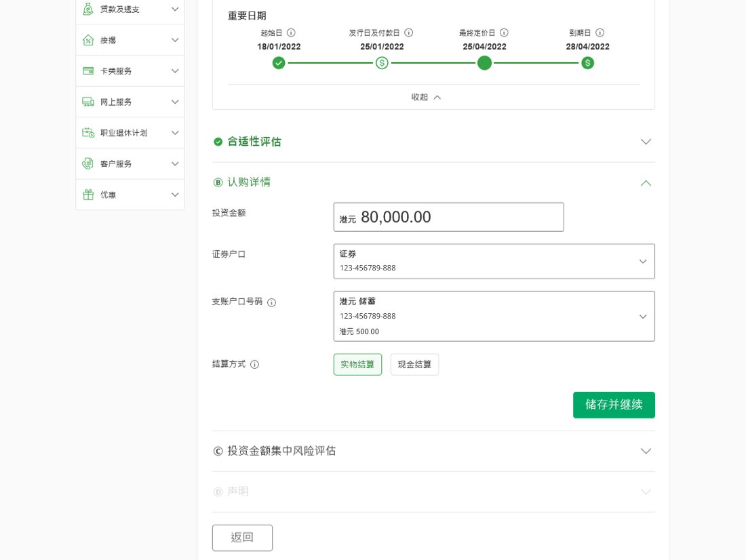The image size is (746, 560).
Task: Click the info icon beside 发行日及付款日
Action: pyautogui.click(x=409, y=33)
